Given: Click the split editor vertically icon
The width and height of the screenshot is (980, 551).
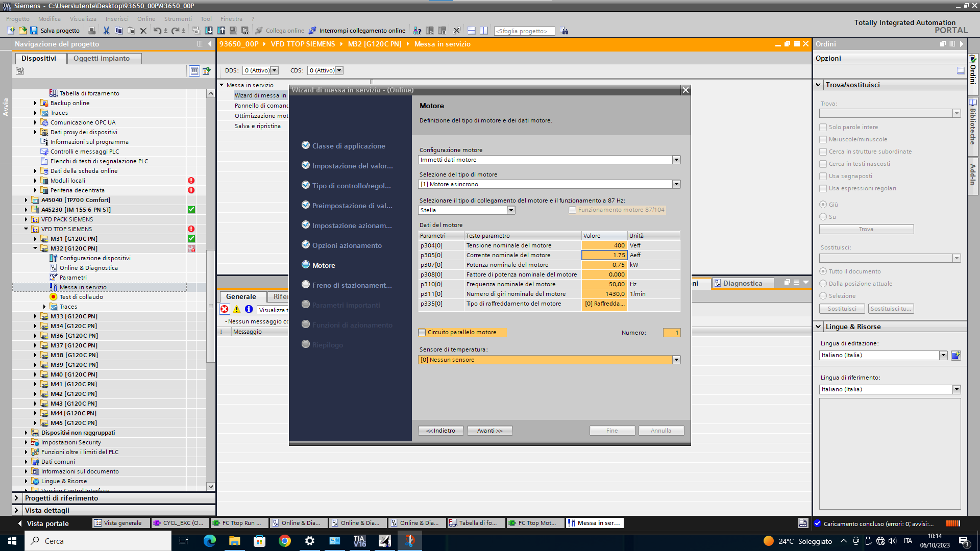Looking at the screenshot, I should click(x=483, y=31).
